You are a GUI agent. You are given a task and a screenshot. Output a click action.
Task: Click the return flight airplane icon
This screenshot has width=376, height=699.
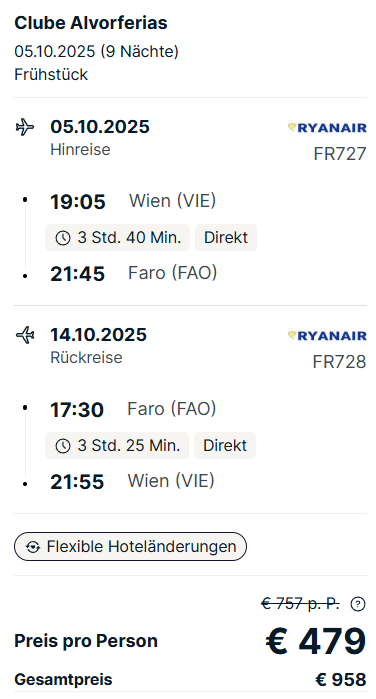25,335
